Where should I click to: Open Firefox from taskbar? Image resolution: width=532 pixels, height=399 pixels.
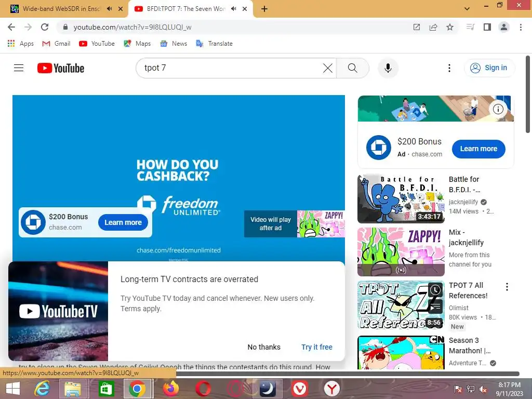click(170, 389)
